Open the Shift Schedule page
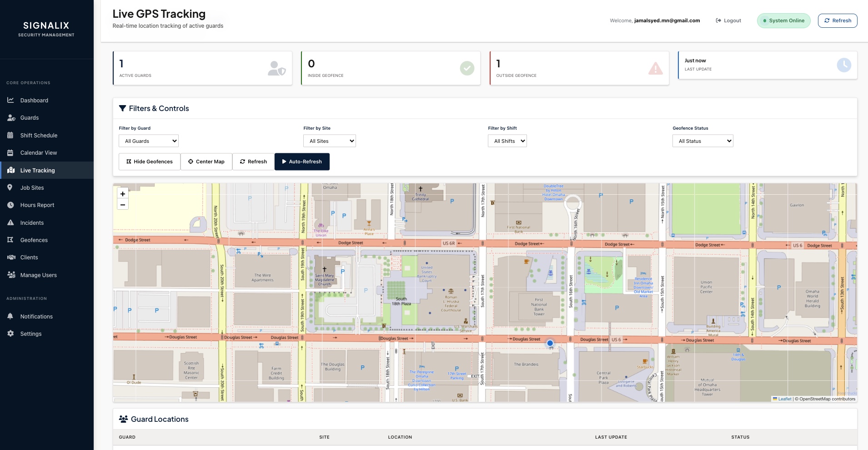The image size is (868, 450). [x=39, y=135]
